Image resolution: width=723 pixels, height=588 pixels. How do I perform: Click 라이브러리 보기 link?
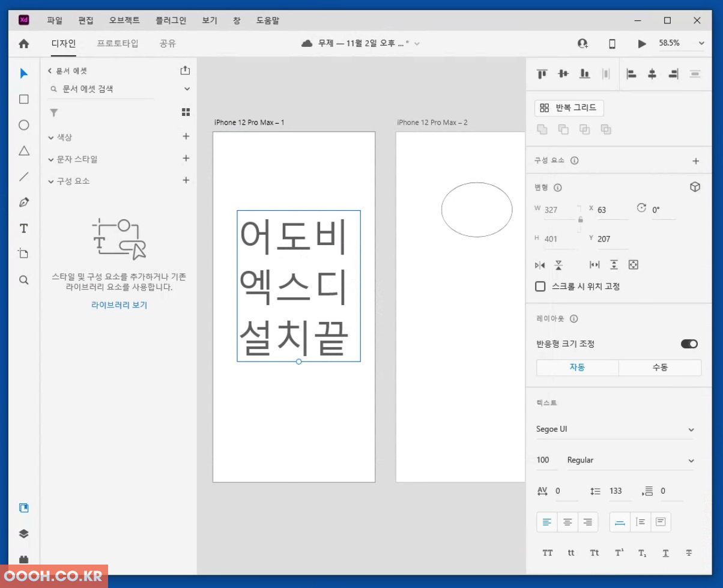pos(119,305)
